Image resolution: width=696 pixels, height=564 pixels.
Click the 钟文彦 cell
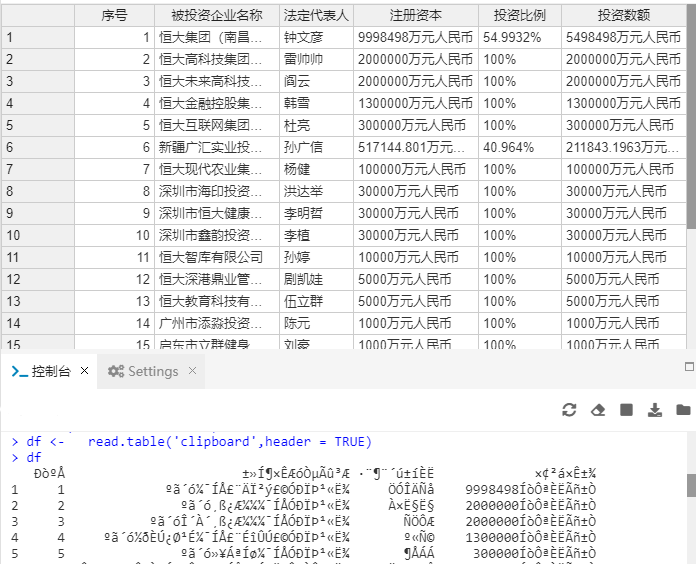[x=316, y=37]
